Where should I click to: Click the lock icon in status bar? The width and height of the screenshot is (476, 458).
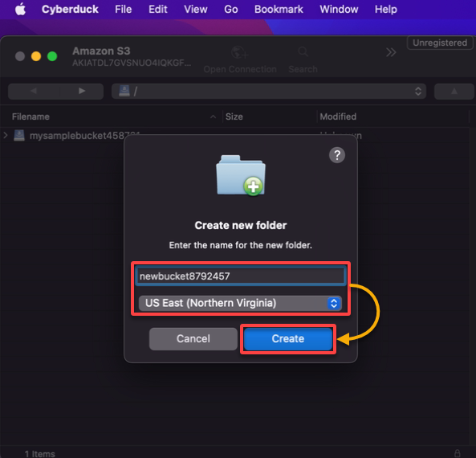(x=458, y=453)
